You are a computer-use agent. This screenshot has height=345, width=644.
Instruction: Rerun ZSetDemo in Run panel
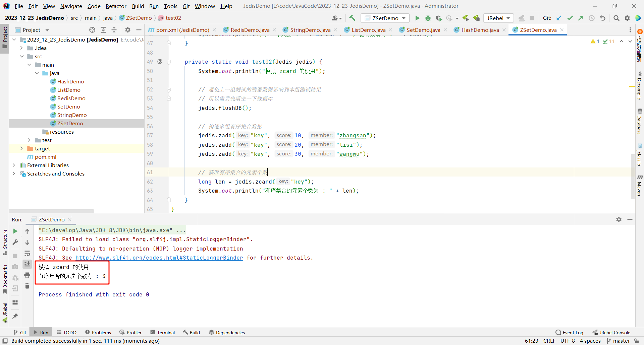(15, 231)
